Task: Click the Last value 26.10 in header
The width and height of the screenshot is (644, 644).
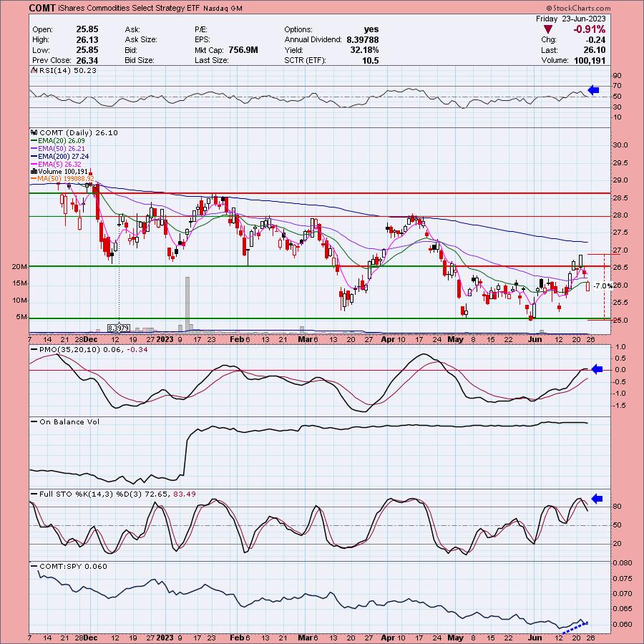Action: 595,50
